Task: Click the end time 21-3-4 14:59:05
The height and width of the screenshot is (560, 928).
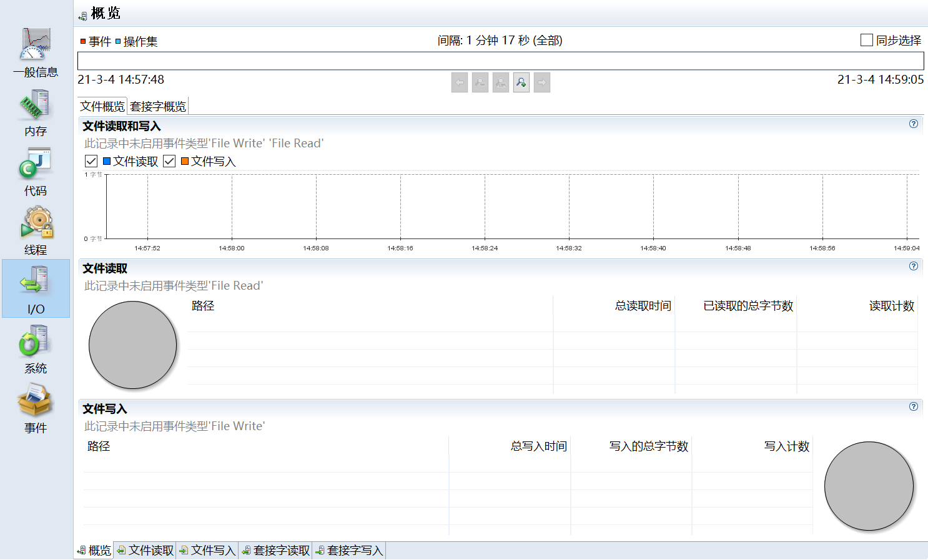Action: [881, 80]
